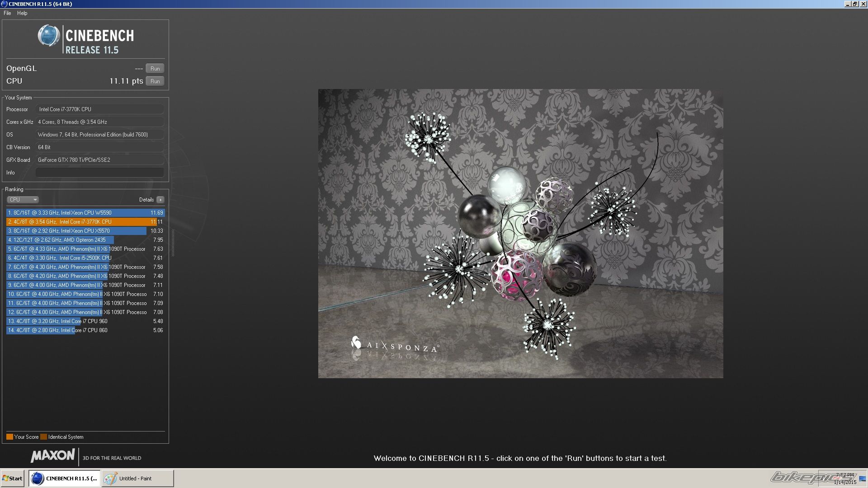Select ranking row 9 scoring 7.11

point(85,285)
